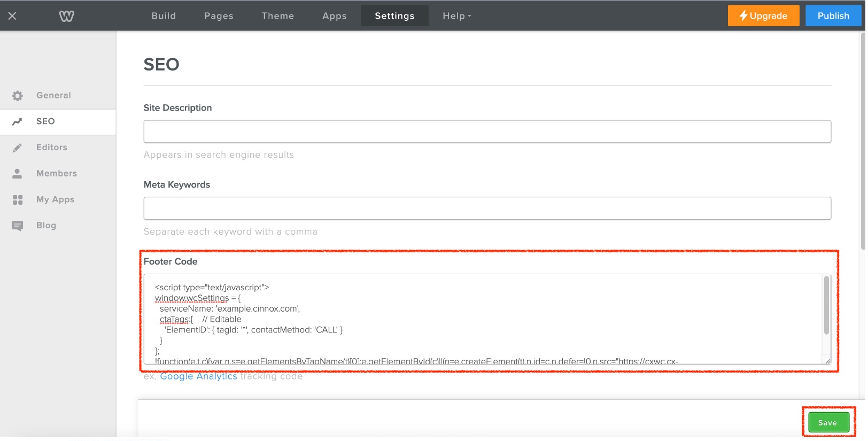Click the Editors pencil icon
This screenshot has height=441, width=868.
(x=18, y=148)
